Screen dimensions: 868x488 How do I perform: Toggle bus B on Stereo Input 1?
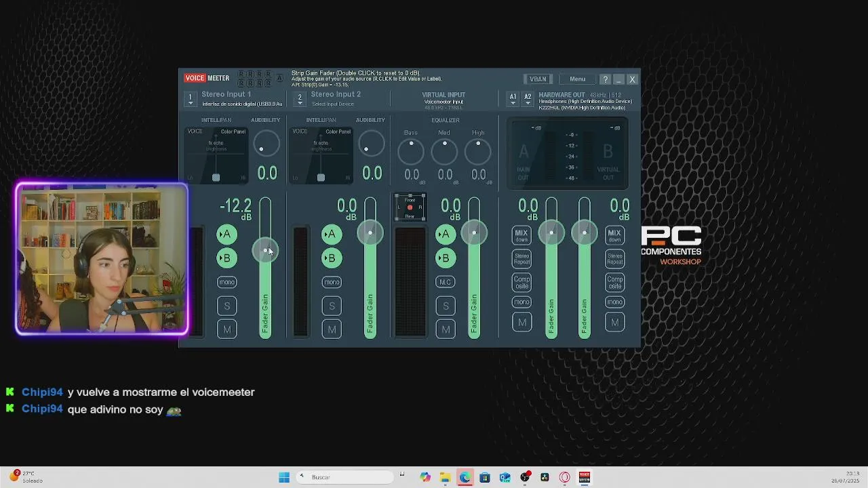(226, 258)
